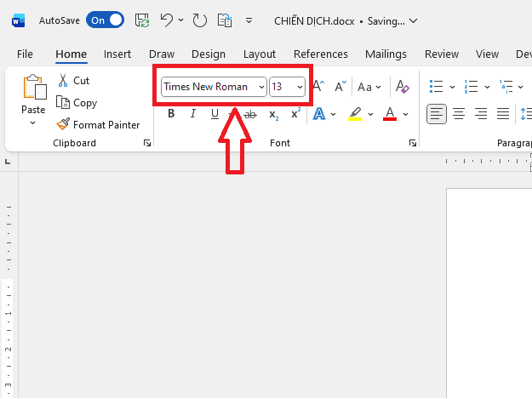Open the Insert ribbon tab
This screenshot has height=399, width=532.
click(x=117, y=54)
